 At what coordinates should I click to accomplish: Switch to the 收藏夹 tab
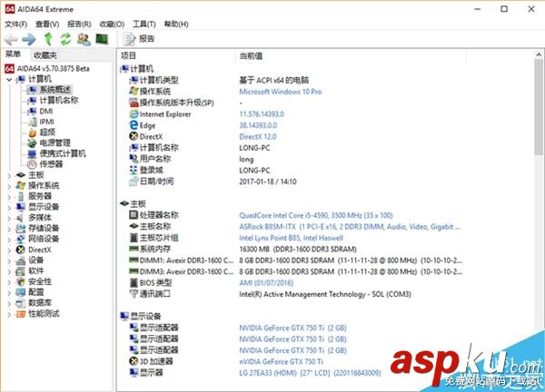pyautogui.click(x=45, y=54)
